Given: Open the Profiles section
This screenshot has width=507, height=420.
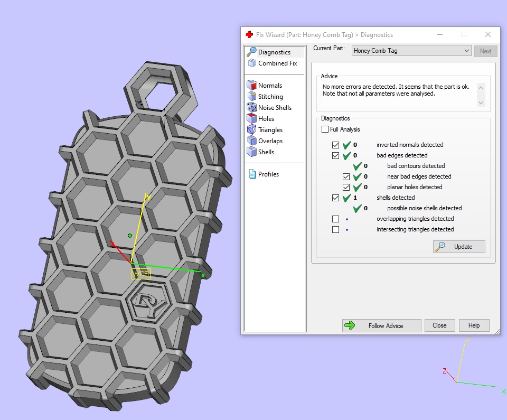Looking at the screenshot, I should coord(268,174).
